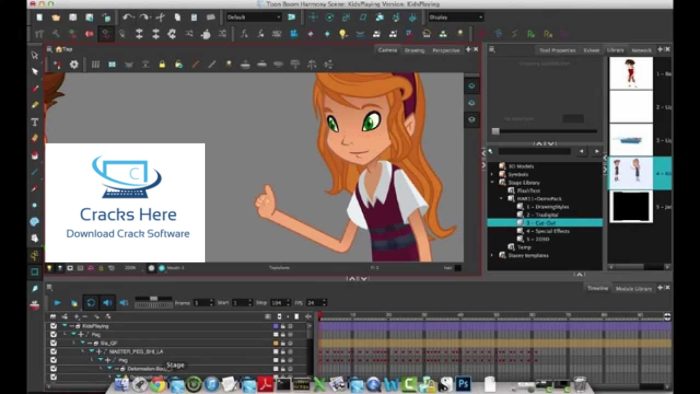Open the Default workspace dropdown
The height and width of the screenshot is (394, 700).
point(254,17)
